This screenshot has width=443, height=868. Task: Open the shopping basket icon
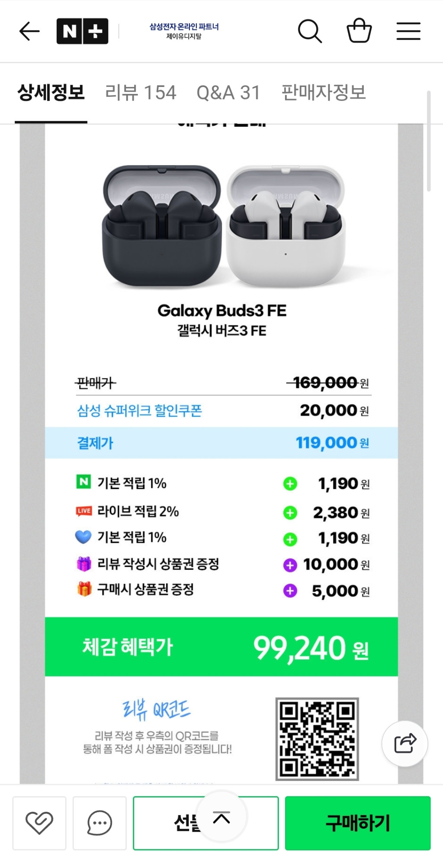[x=359, y=31]
